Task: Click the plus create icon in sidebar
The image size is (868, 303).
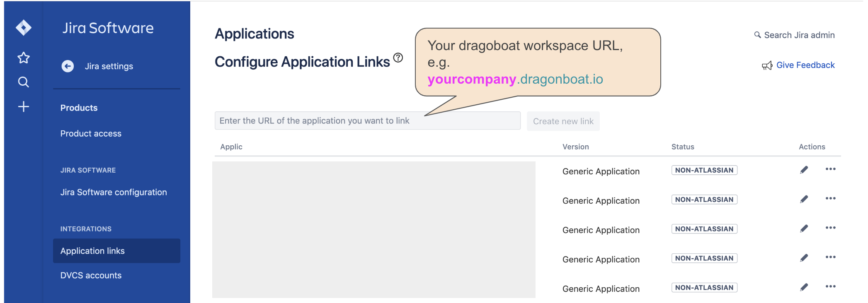Action: (x=24, y=107)
